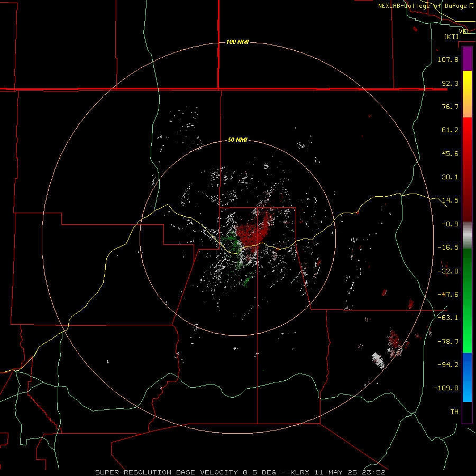The image size is (476, 476).
Task: Select the -47.6 value on the velocity scale
Action: coord(448,295)
